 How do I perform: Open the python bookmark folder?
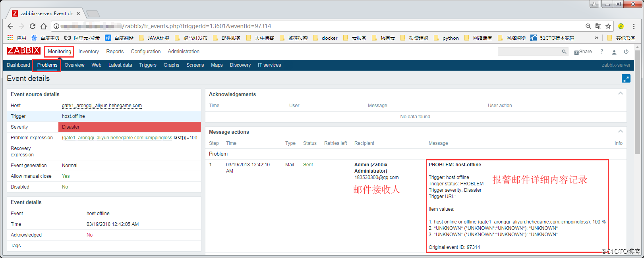pos(446,38)
